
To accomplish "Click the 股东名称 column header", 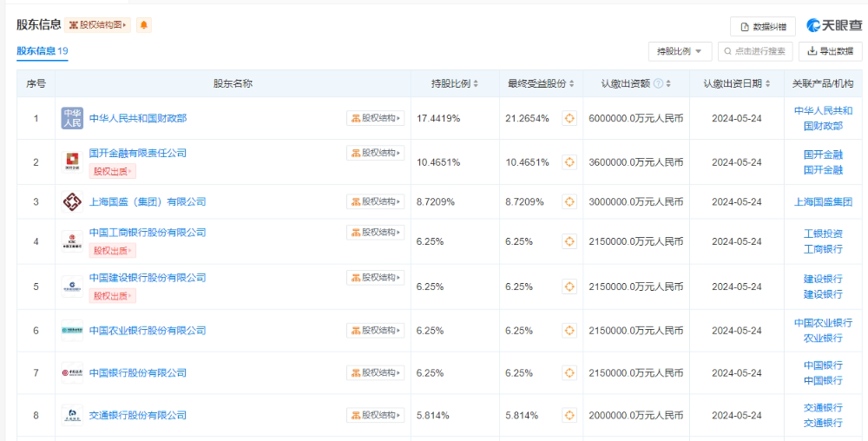I will click(233, 84).
